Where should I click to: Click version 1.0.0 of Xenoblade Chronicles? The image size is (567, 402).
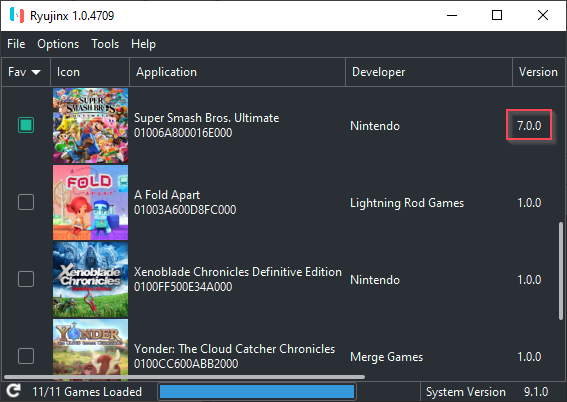(x=529, y=279)
